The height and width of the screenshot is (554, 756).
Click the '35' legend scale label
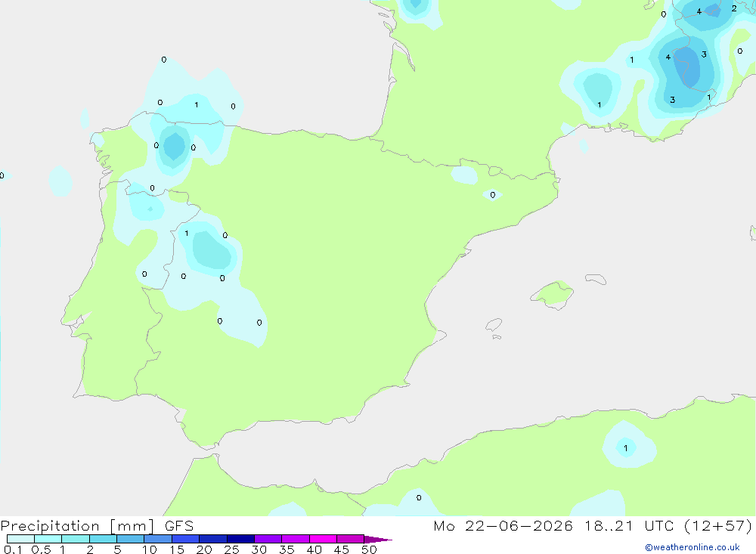[287, 549]
